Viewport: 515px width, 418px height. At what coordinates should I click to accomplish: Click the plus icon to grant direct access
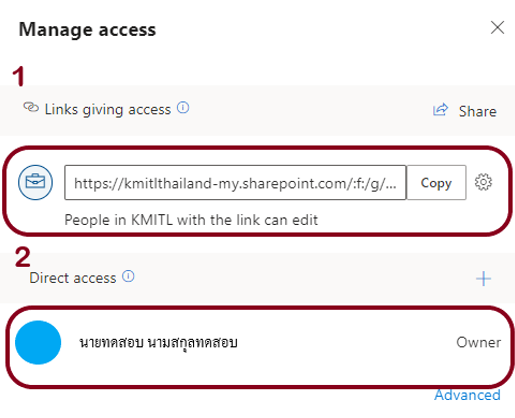(x=483, y=279)
